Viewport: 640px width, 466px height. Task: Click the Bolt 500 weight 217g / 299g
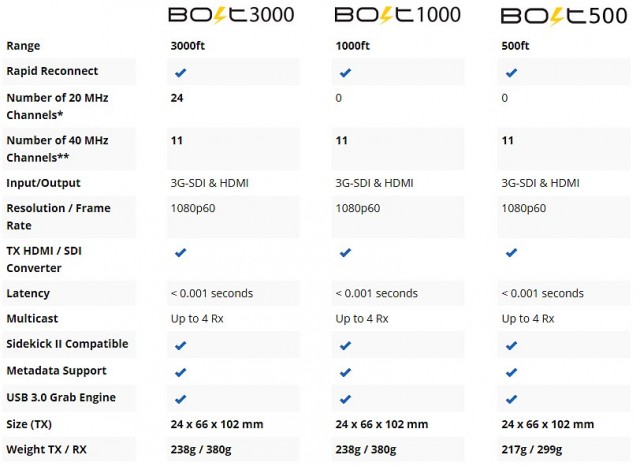531,450
